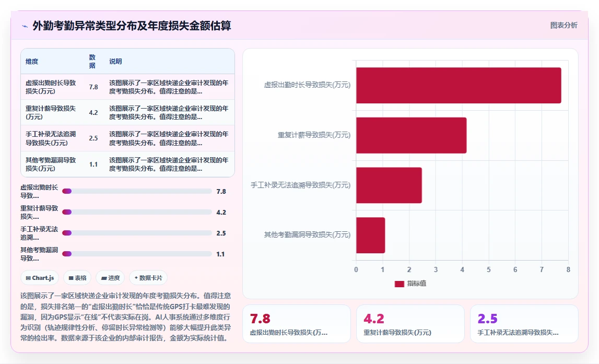
Task: Click the chart bar for 重复计薪导致损失
Action: tap(411, 135)
